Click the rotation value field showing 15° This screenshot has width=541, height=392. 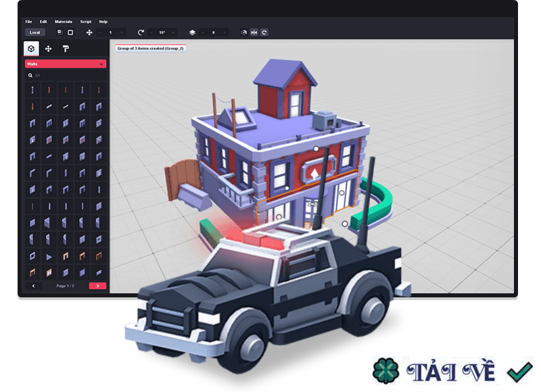point(162,32)
